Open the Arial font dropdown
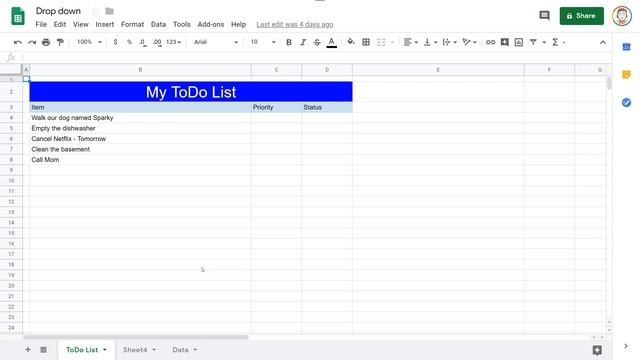The width and height of the screenshot is (640, 360). [216, 42]
